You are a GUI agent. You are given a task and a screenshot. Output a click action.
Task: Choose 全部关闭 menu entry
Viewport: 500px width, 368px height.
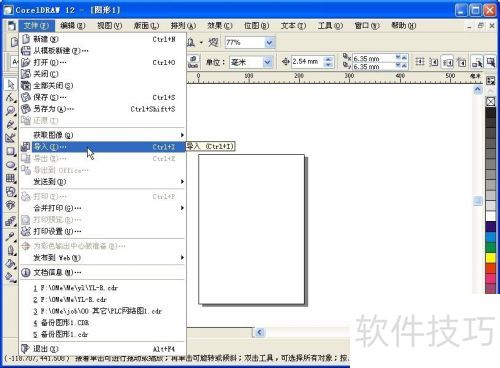[103, 86]
